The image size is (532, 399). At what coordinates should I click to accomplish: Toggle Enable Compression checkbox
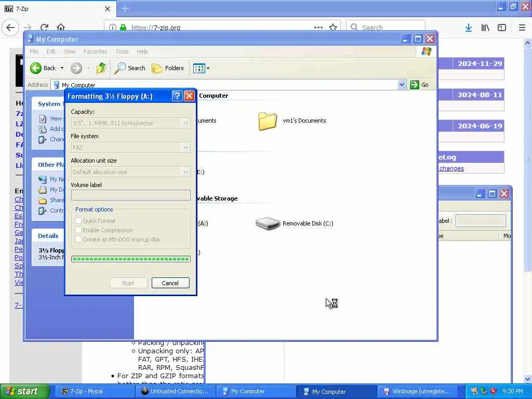coord(78,230)
